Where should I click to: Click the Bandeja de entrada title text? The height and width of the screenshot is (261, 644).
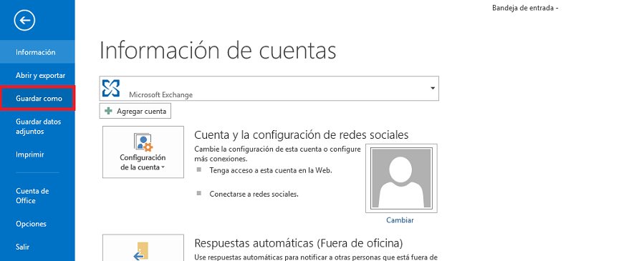(x=525, y=8)
